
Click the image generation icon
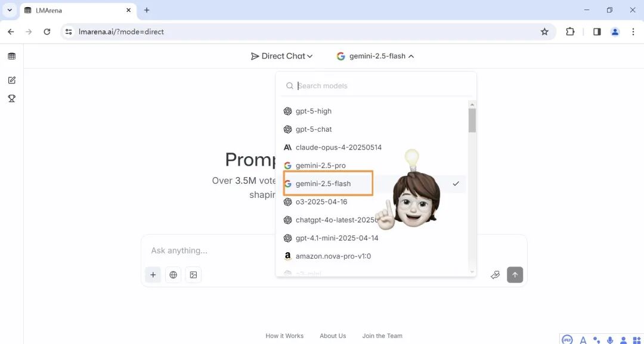[193, 275]
